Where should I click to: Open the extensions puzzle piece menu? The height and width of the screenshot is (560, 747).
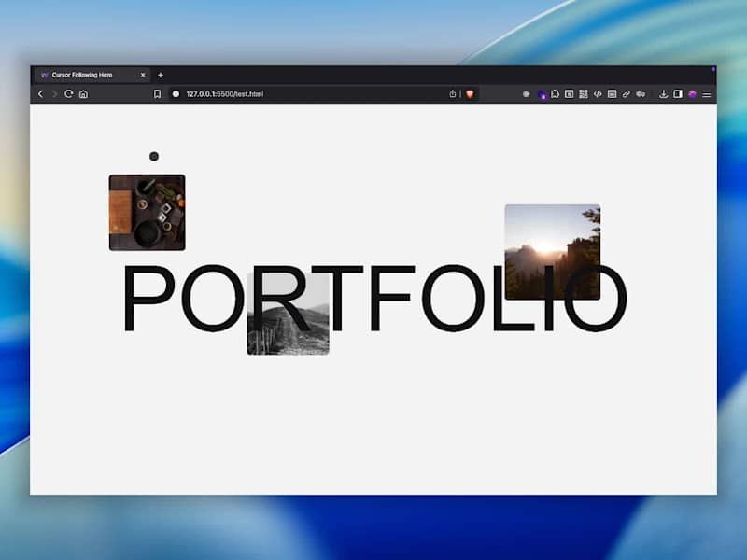555,94
